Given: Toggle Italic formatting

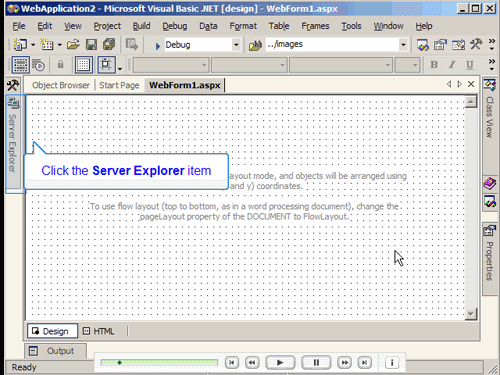Looking at the screenshot, I should (x=452, y=65).
